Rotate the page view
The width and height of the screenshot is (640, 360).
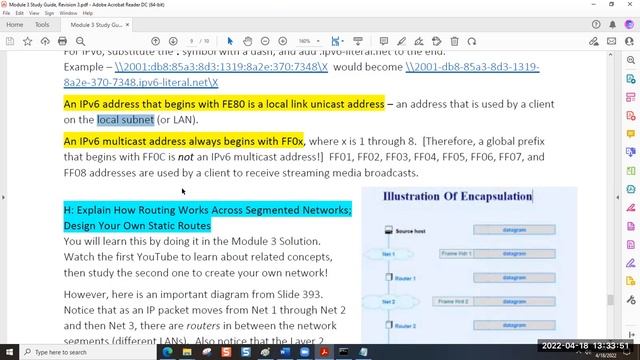coord(472,41)
